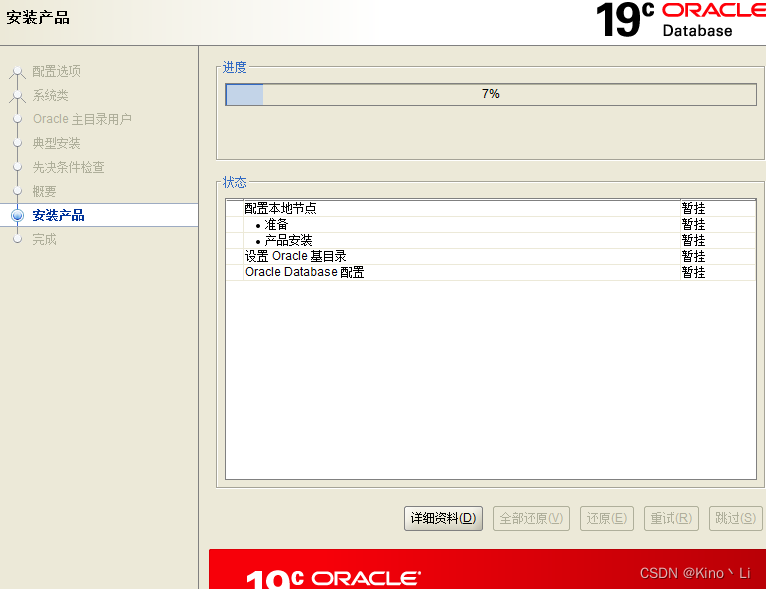Viewport: 766px width, 589px height.
Task: Click the step node beside 配置选项
Action: (18, 71)
